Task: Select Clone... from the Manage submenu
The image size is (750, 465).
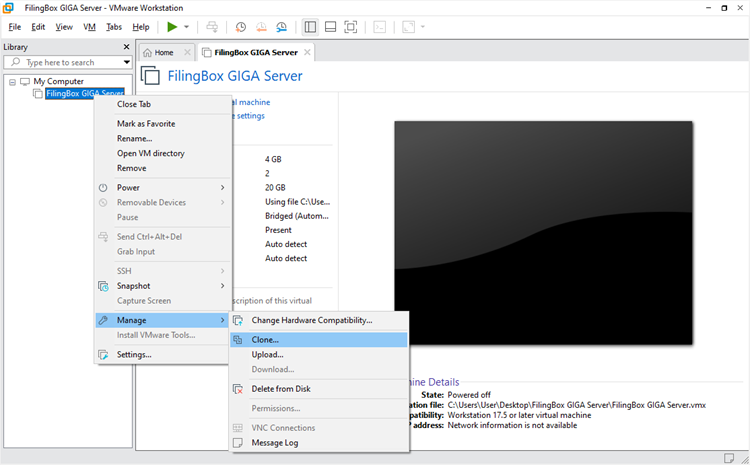Action: [265, 340]
